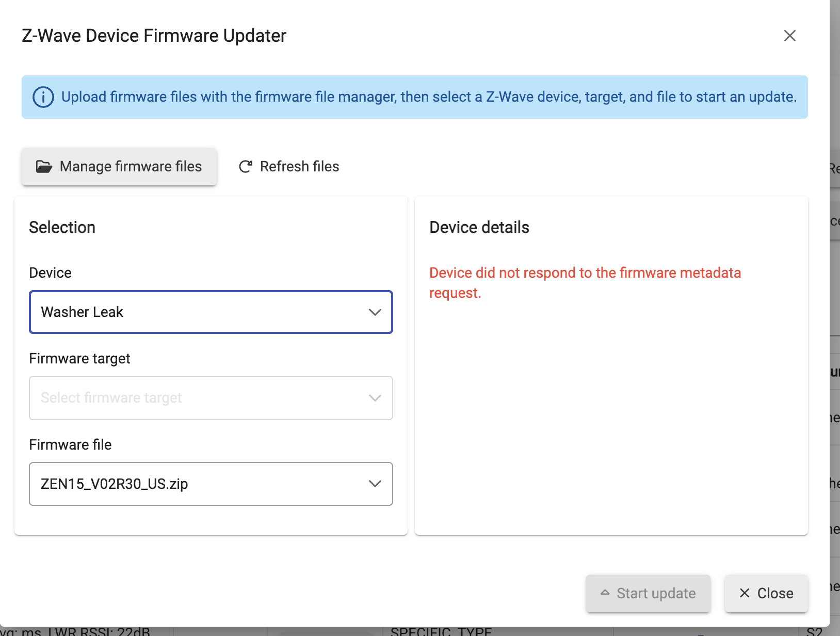The height and width of the screenshot is (636, 840).
Task: Click the info icon in the blue banner
Action: point(43,97)
